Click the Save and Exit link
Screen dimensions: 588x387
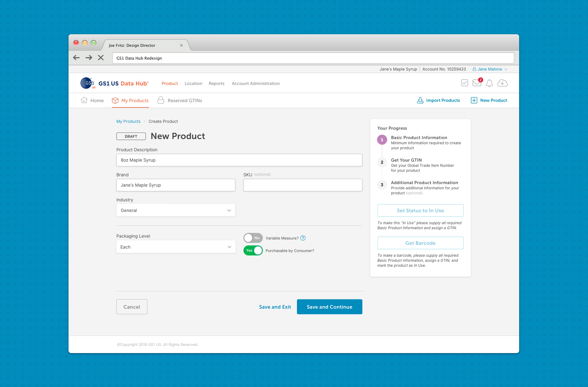(275, 307)
